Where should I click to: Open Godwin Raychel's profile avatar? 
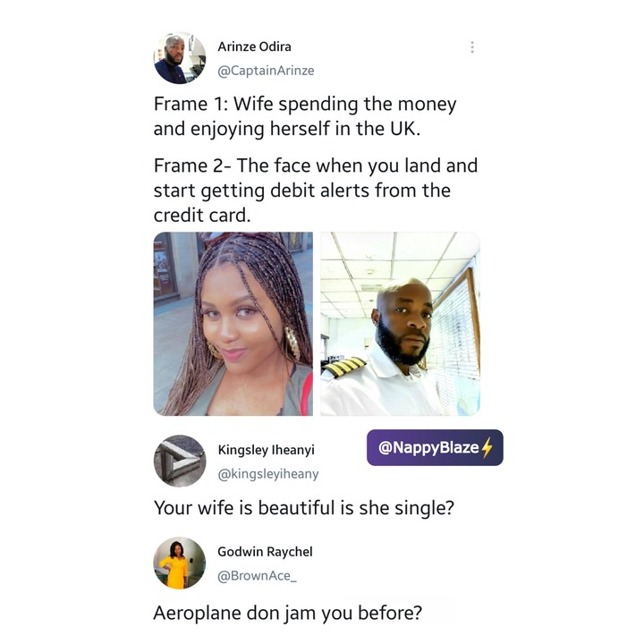pos(180,563)
